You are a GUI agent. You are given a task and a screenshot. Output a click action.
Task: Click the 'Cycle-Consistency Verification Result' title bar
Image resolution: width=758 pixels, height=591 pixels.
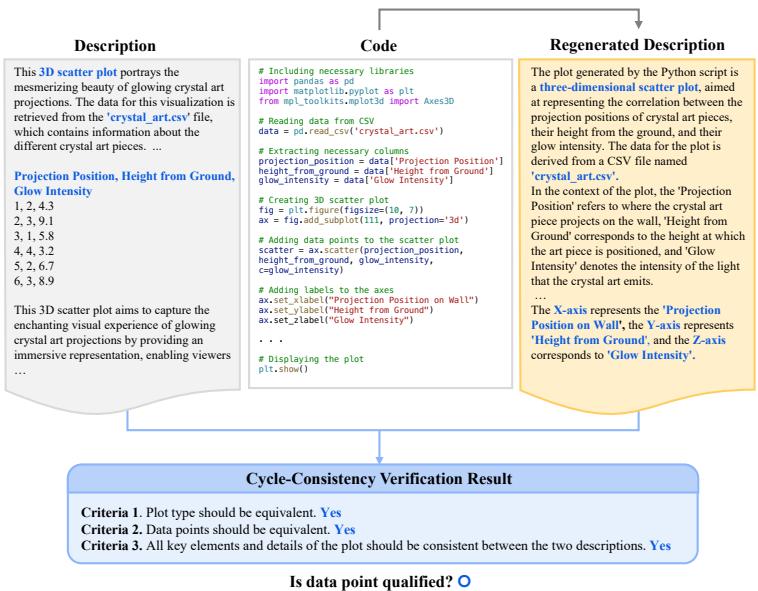(378, 478)
